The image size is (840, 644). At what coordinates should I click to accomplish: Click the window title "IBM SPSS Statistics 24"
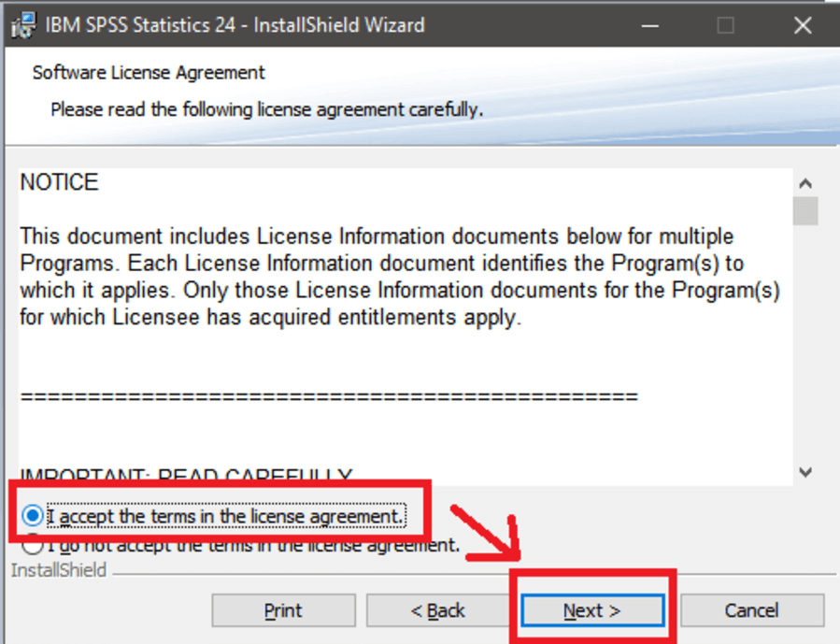coord(140,25)
